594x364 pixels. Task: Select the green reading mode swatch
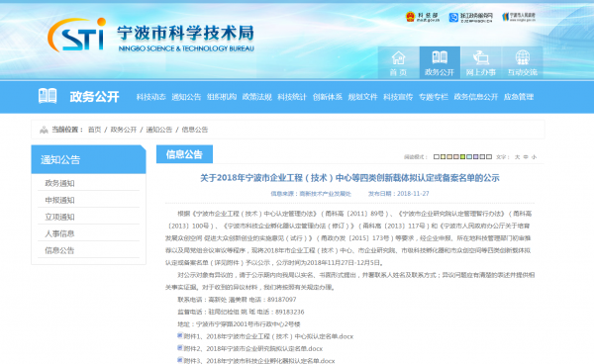463,156
